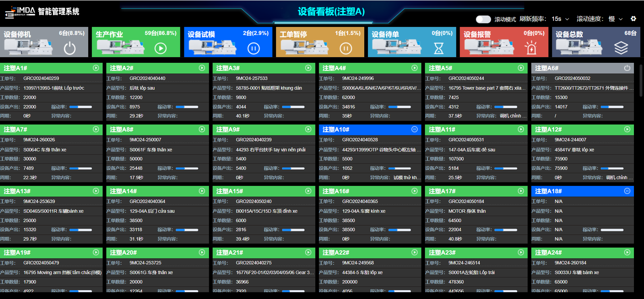This screenshot has width=644, height=299.
Task: Click the layers icon on 设备总数 card
Action: [x=621, y=49]
